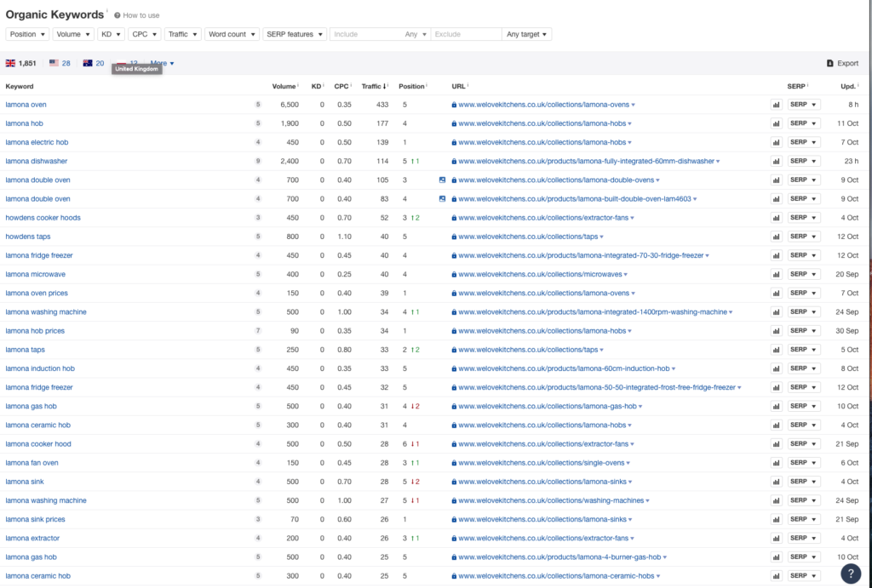Open chart icon for lamona oven row

[x=777, y=105]
